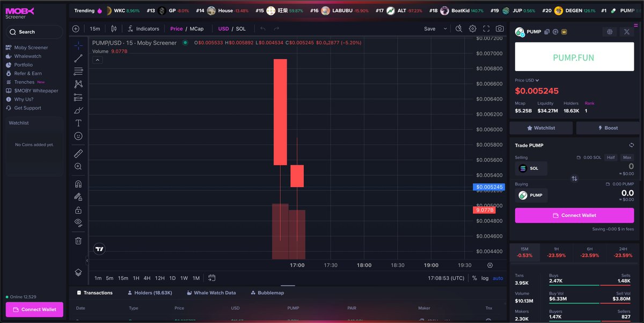Add PUMP to Watchlist
The width and height of the screenshot is (644, 323).
tap(541, 128)
